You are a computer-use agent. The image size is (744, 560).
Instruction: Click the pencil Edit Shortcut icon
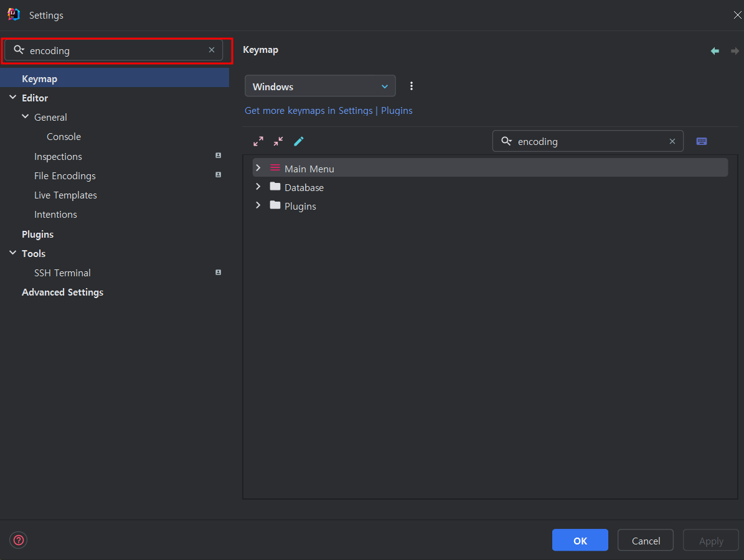(x=299, y=141)
